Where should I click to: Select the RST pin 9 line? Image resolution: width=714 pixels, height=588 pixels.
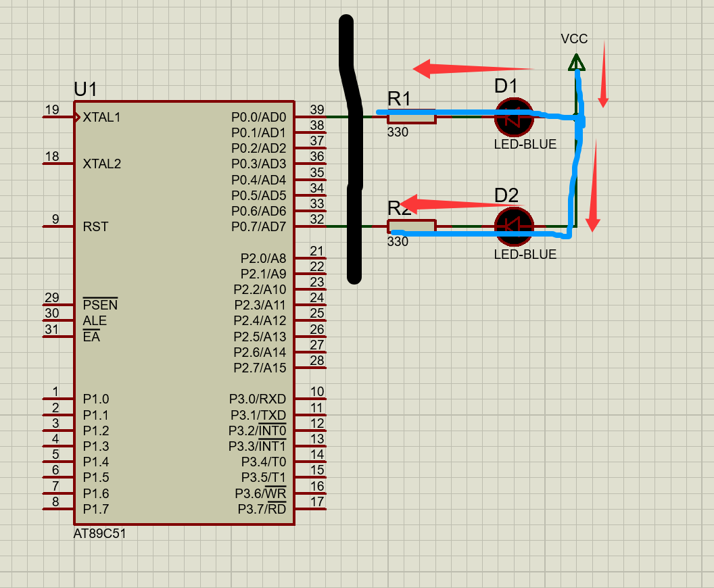(58, 226)
